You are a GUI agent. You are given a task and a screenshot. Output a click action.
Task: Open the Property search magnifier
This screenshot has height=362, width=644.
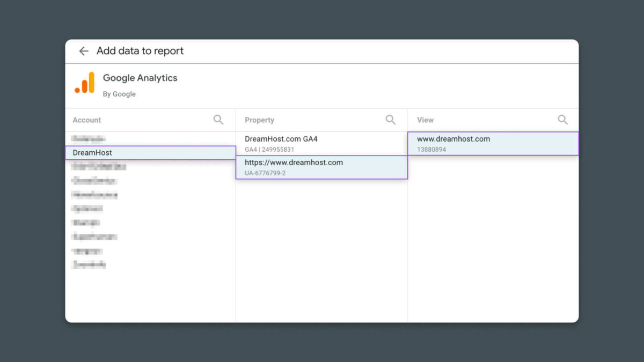pyautogui.click(x=391, y=120)
